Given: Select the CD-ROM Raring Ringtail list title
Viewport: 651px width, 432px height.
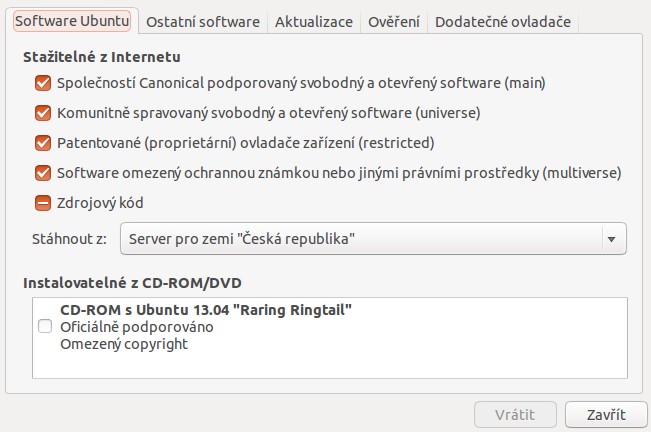Looking at the screenshot, I should click(207, 310).
